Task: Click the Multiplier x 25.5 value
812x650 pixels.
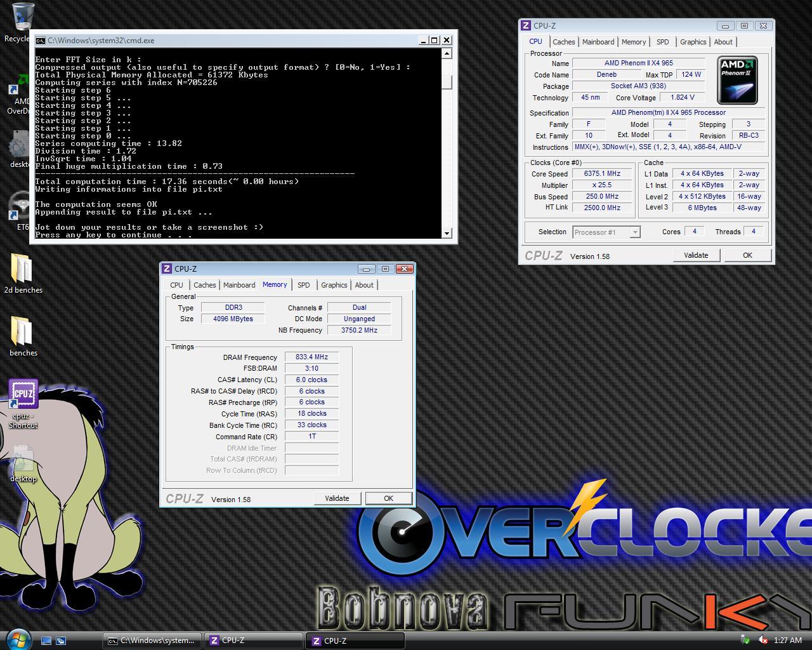Action: (x=602, y=185)
